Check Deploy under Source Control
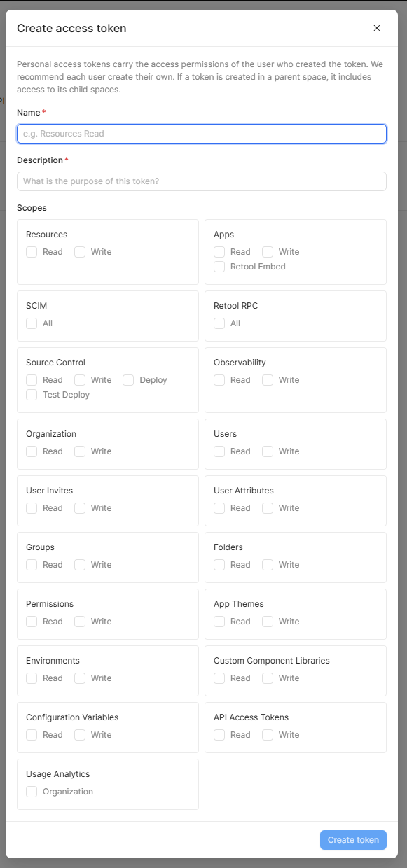The width and height of the screenshot is (407, 868). point(128,380)
